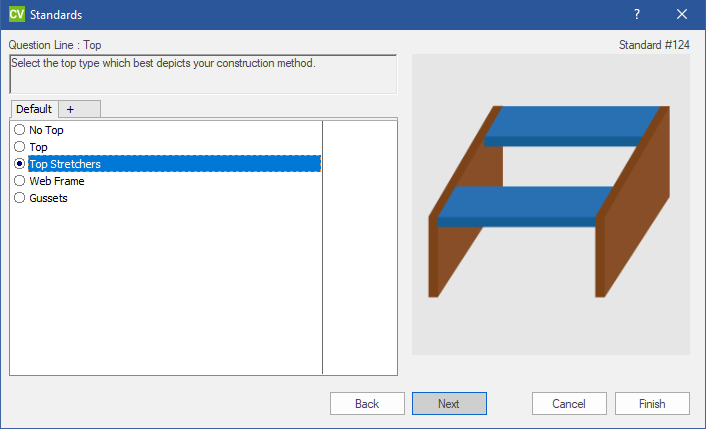
Task: Choose the Top radio option
Action: 20,147
